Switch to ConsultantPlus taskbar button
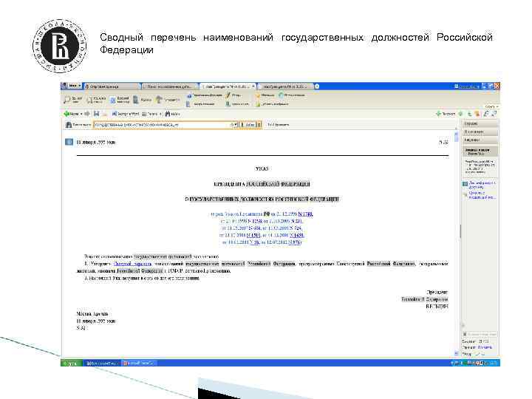Screen dimensions: 532x399 (x=102, y=363)
